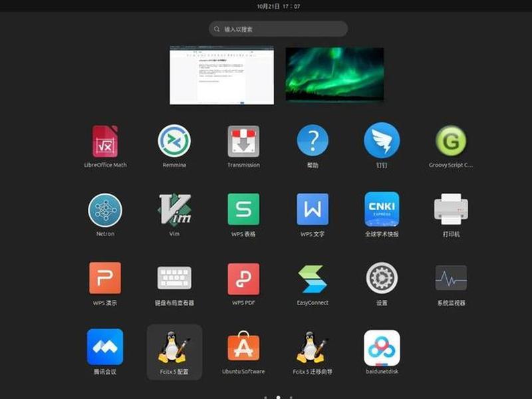Open 腾讯会议 Tencent Meeting
Screen dimensions: 532x399
[105, 346]
